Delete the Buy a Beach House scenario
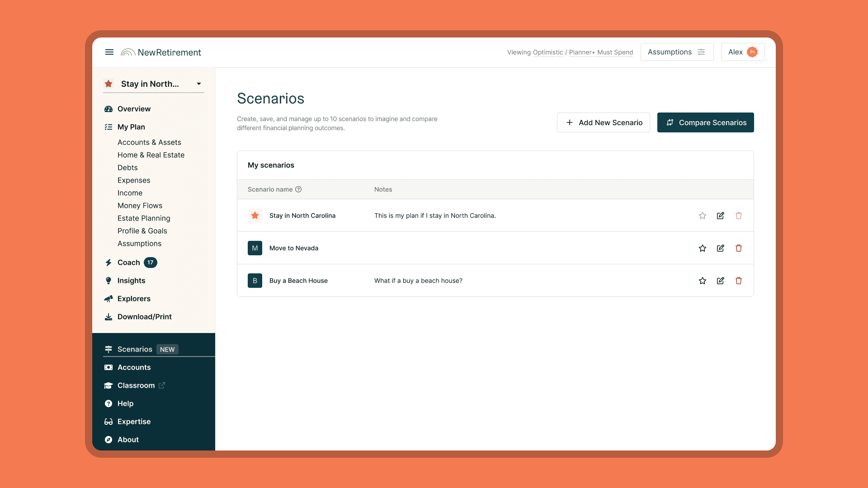 coord(738,281)
